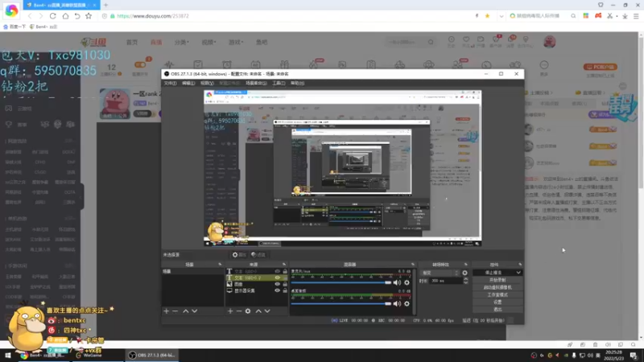Image resolution: width=644 pixels, height=362 pixels.
Task: Undock the scenes panel via header icon
Action: click(220, 265)
